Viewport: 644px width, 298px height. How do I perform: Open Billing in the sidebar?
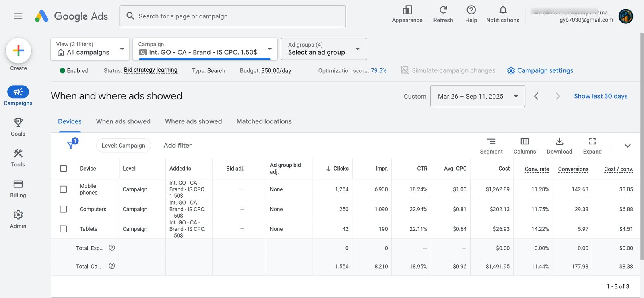tap(18, 189)
